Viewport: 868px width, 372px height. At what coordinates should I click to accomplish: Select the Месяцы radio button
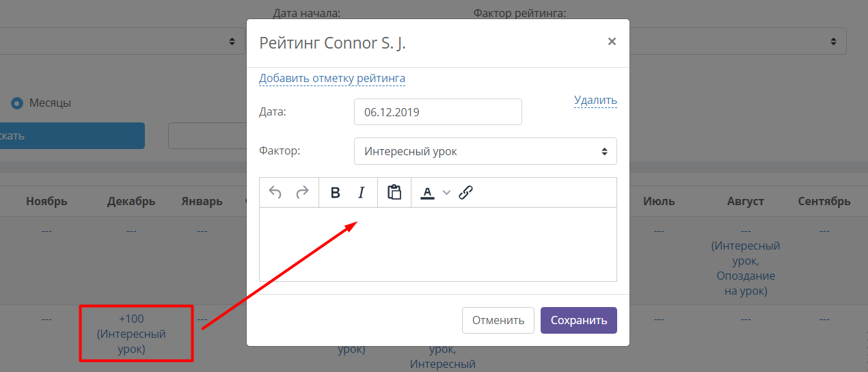(x=17, y=103)
